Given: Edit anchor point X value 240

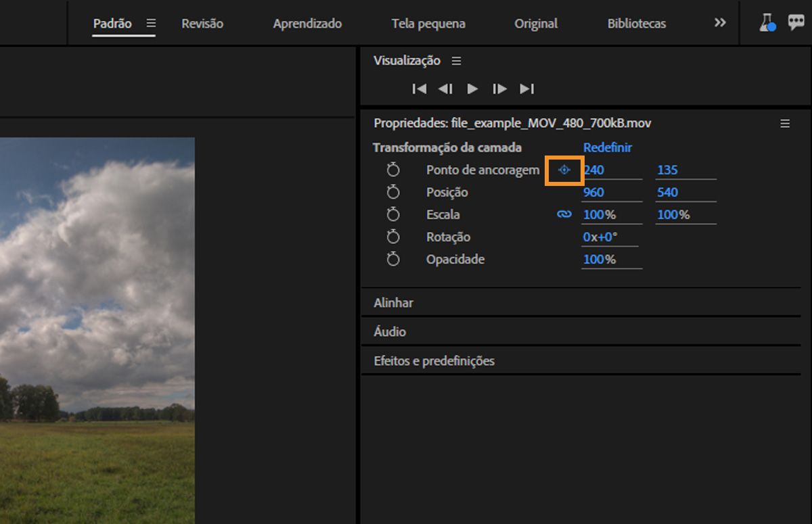Looking at the screenshot, I should (612, 170).
